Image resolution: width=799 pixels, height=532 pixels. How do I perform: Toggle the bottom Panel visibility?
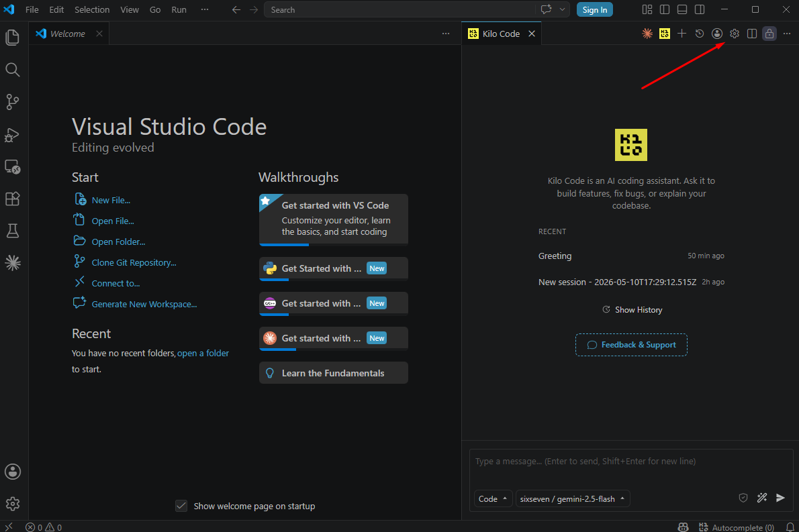[681, 9]
